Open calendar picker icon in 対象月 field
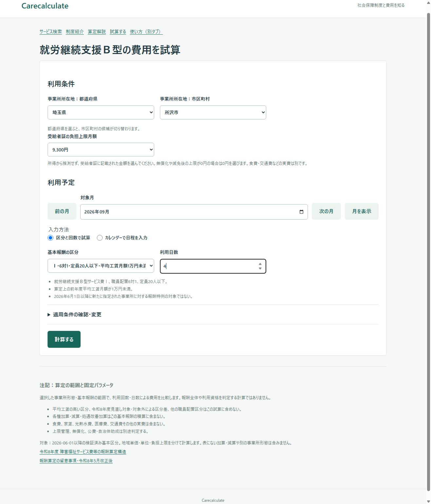Screen dimensions: 431x504 301,212
